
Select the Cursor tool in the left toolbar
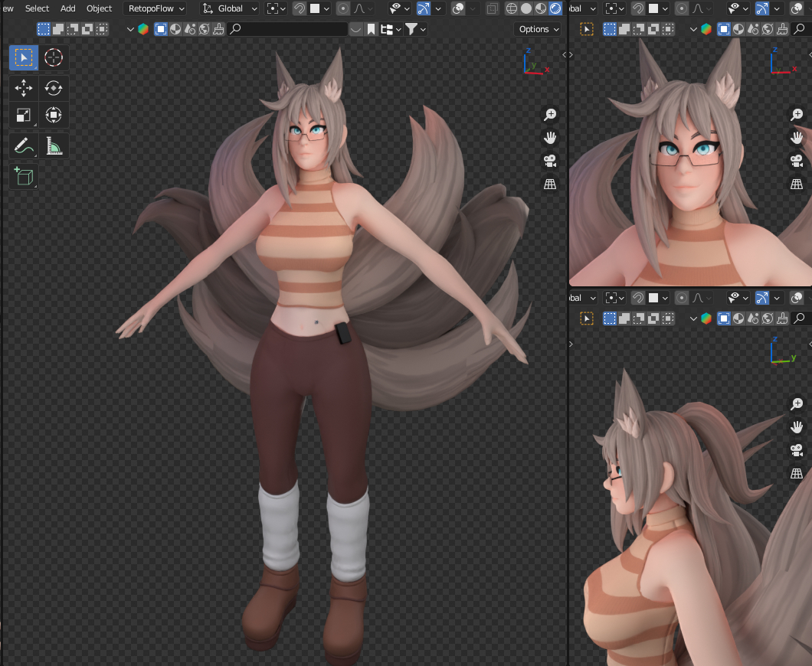point(54,57)
